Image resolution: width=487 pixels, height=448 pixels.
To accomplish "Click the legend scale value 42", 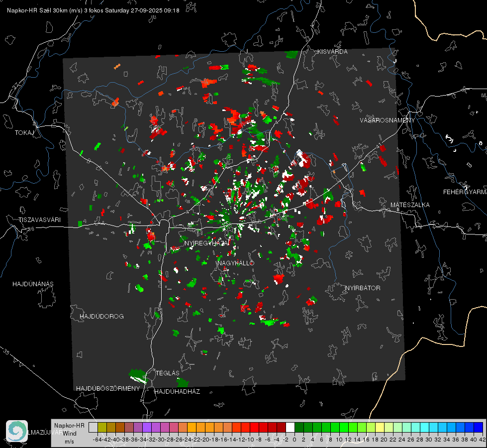I will [x=483, y=440].
